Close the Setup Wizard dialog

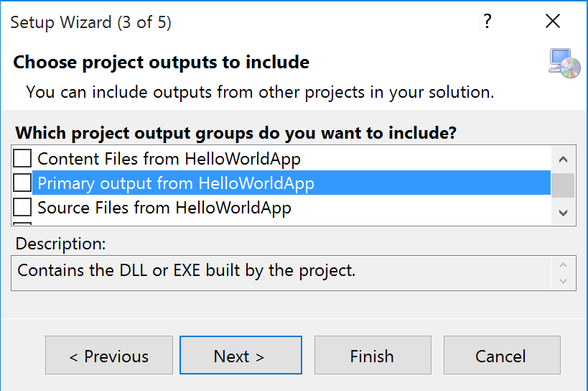pos(553,21)
